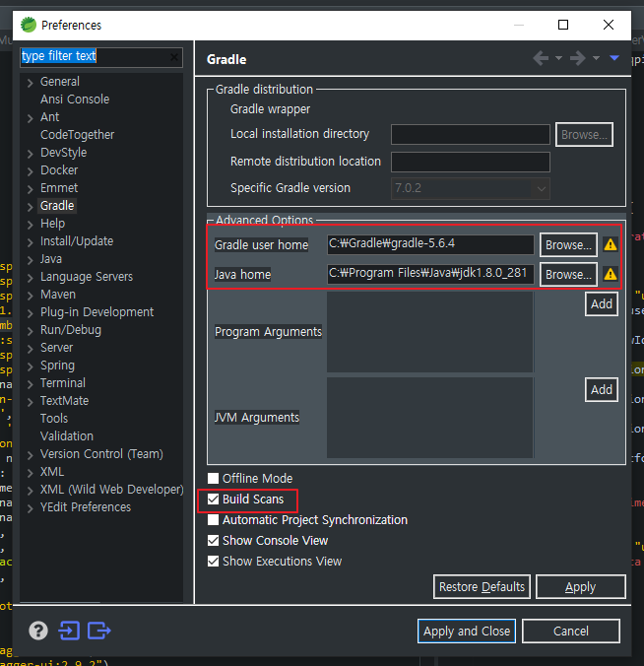Screen dimensions: 644x666
Task: Click Apply and Close button
Action: tap(467, 632)
